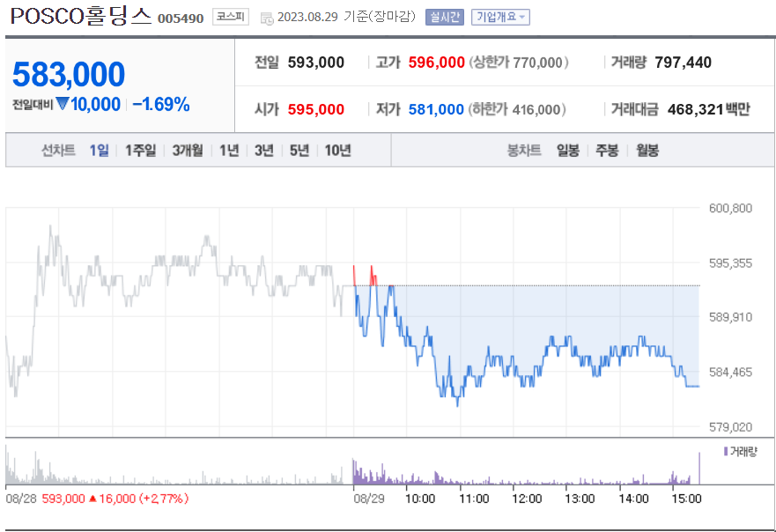Click the 시가 value 595,000
The height and width of the screenshot is (532, 776).
pos(315,109)
